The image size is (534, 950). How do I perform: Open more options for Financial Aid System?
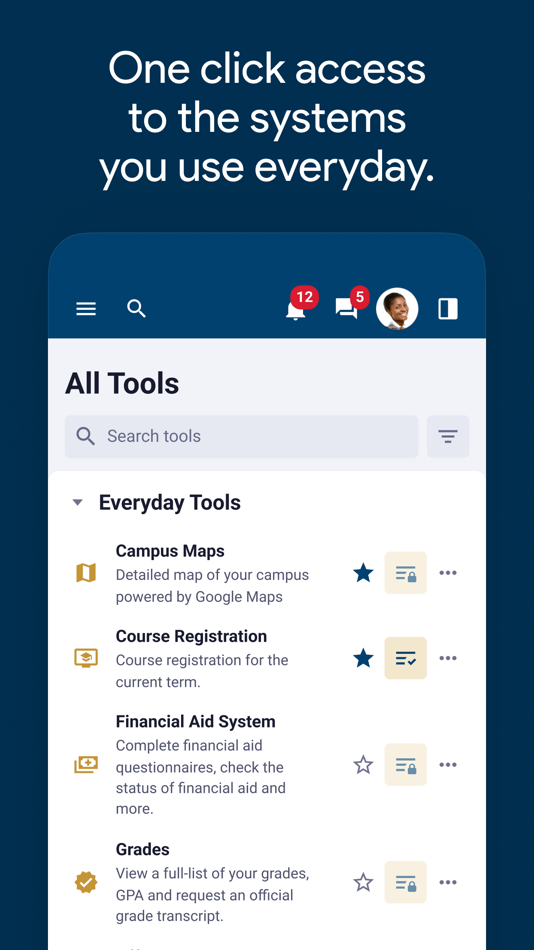tap(448, 765)
